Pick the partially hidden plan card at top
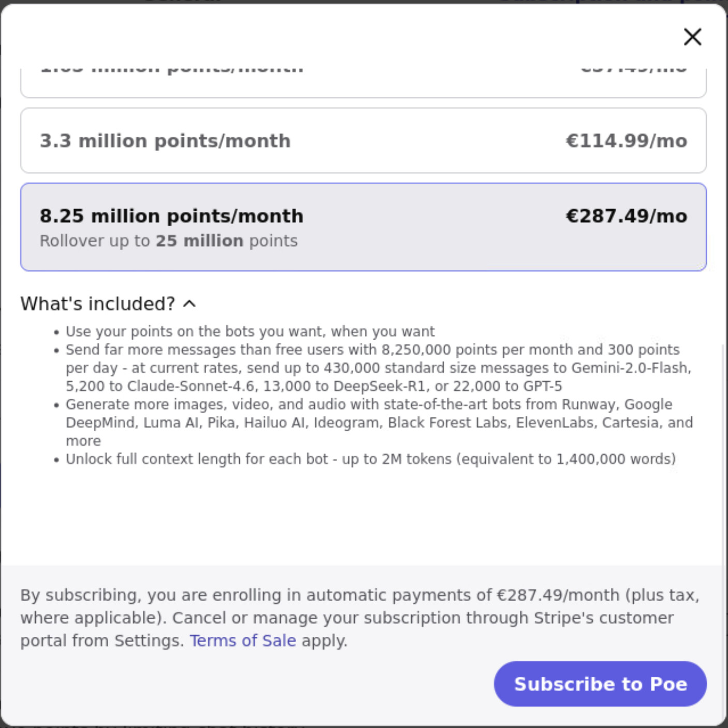 (363, 82)
